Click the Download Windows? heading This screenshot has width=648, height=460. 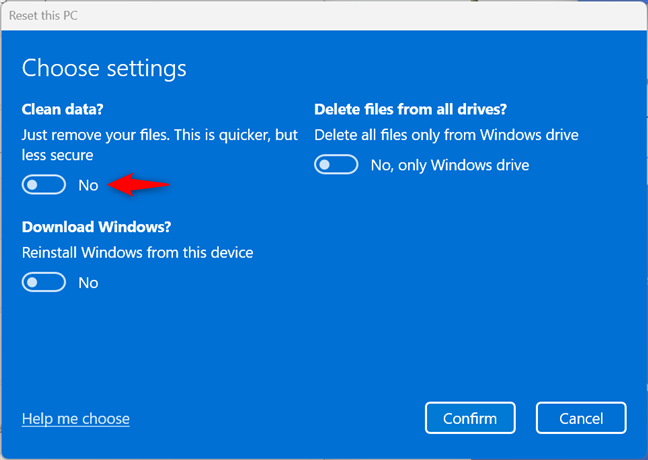click(96, 227)
